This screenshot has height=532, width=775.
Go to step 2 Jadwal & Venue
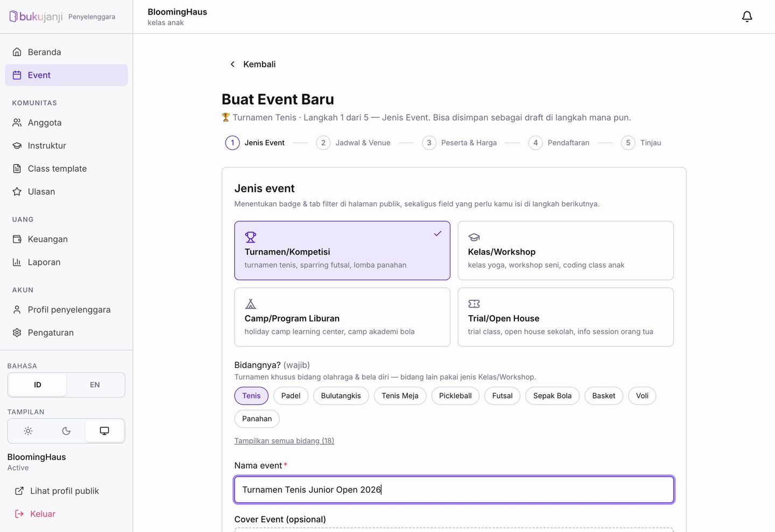354,143
